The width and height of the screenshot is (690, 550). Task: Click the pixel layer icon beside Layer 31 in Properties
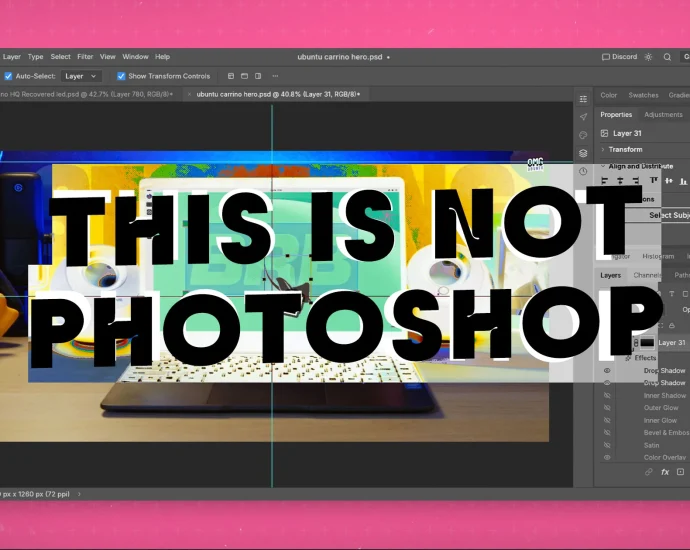click(605, 133)
